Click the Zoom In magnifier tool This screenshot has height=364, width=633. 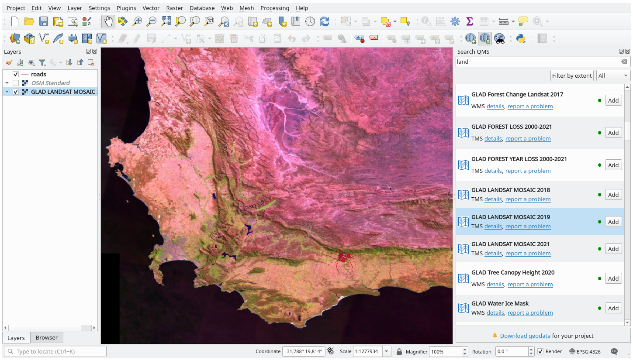[137, 21]
